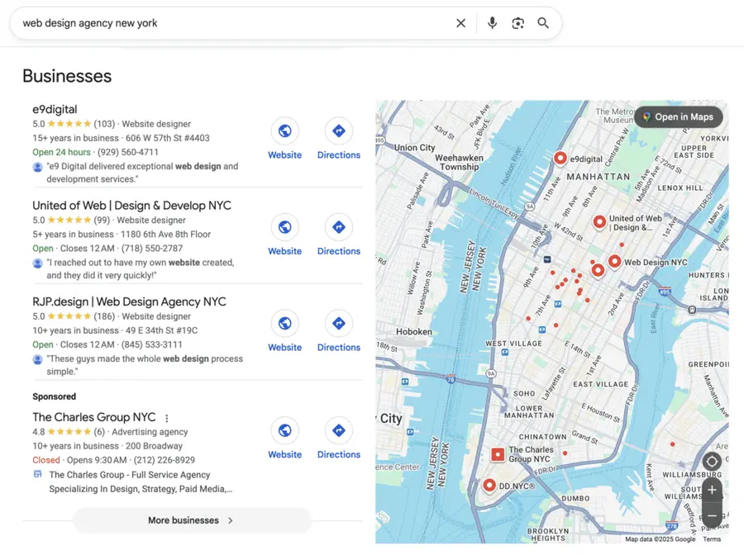This screenshot has width=744, height=560.
Task: Click inside the search input field
Action: (165, 23)
